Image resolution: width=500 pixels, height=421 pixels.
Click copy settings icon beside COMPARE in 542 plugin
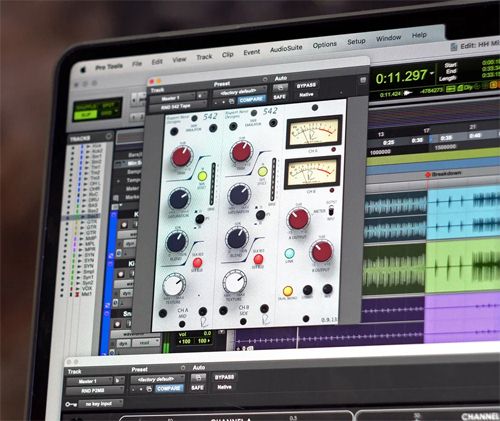232,101
